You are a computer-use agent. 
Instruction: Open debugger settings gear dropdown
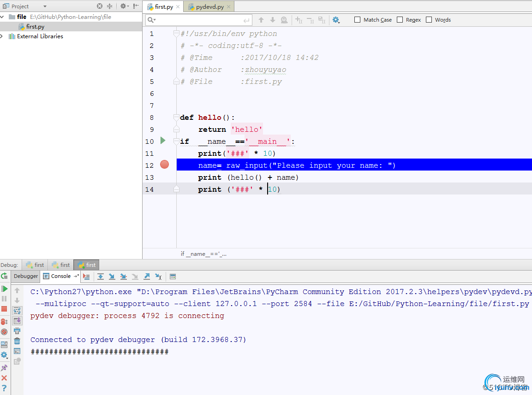click(x=5, y=355)
